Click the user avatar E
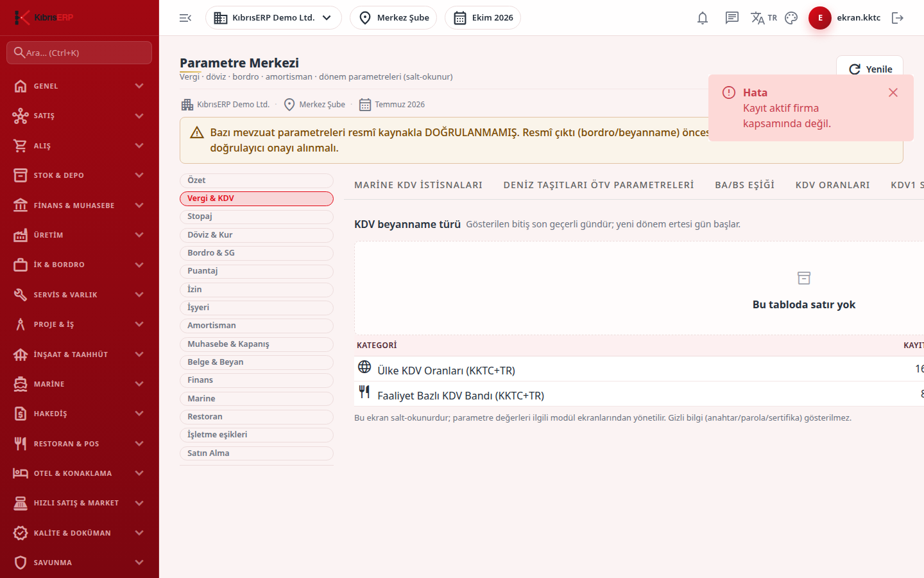The image size is (924, 578). point(820,18)
